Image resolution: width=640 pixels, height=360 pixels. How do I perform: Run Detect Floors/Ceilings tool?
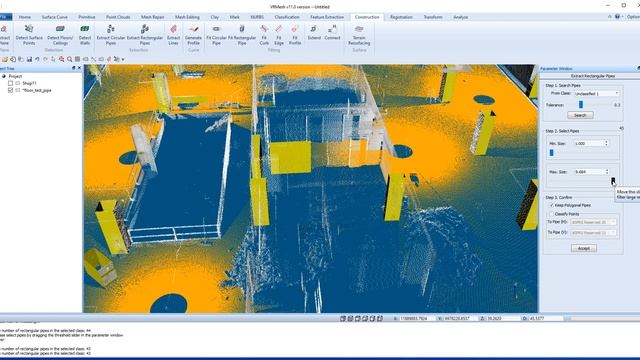pos(60,35)
